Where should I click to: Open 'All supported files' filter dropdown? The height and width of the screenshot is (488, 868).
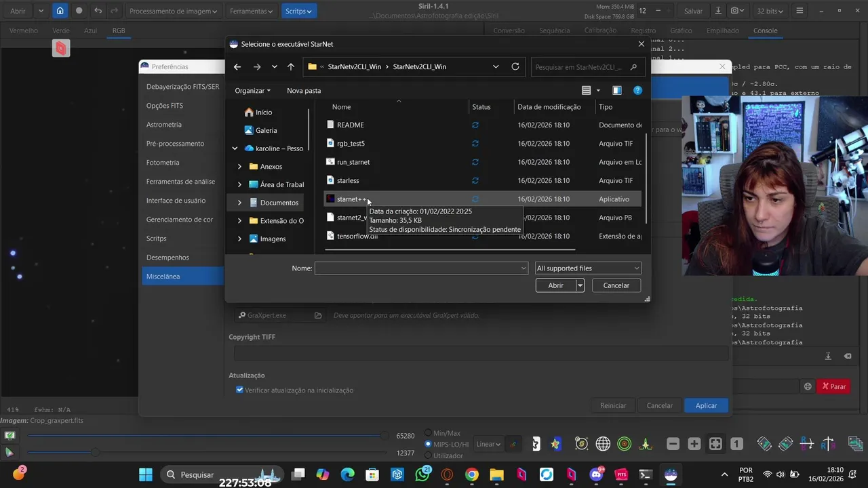tap(588, 268)
